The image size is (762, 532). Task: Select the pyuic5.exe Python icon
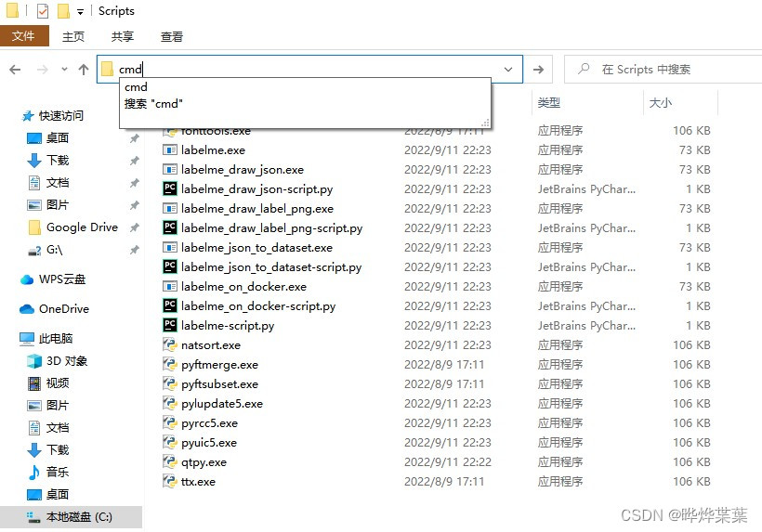click(170, 442)
